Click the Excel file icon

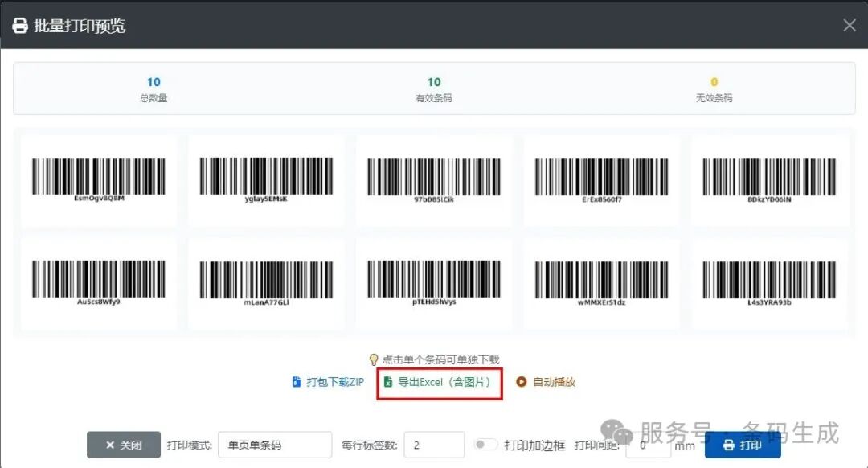pos(388,382)
